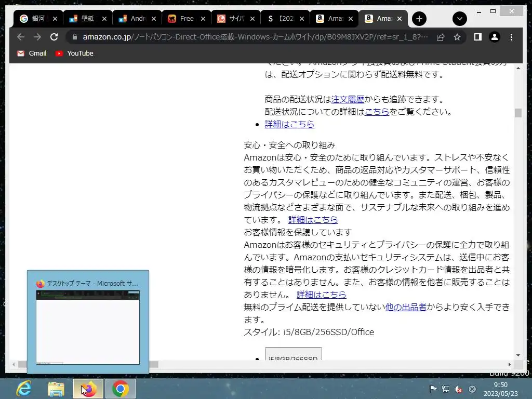Close the Andr tab

tap(154, 19)
